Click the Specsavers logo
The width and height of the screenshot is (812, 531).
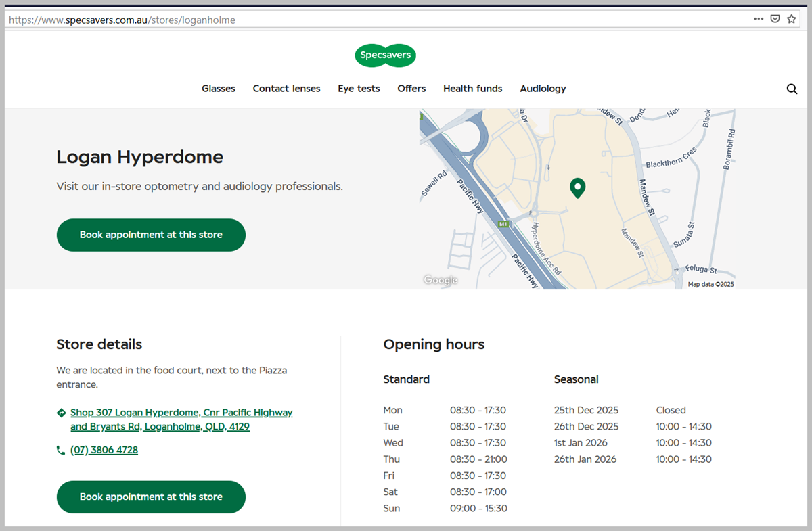385,55
